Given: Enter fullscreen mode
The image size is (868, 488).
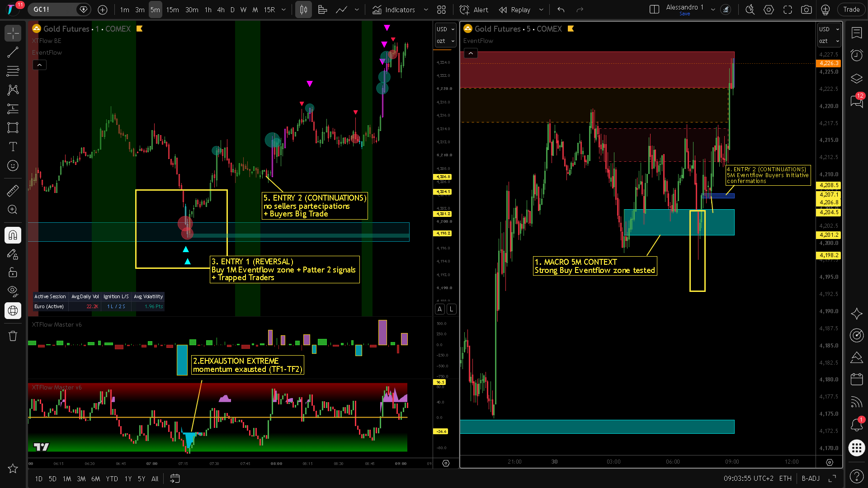Looking at the screenshot, I should pyautogui.click(x=788, y=9).
